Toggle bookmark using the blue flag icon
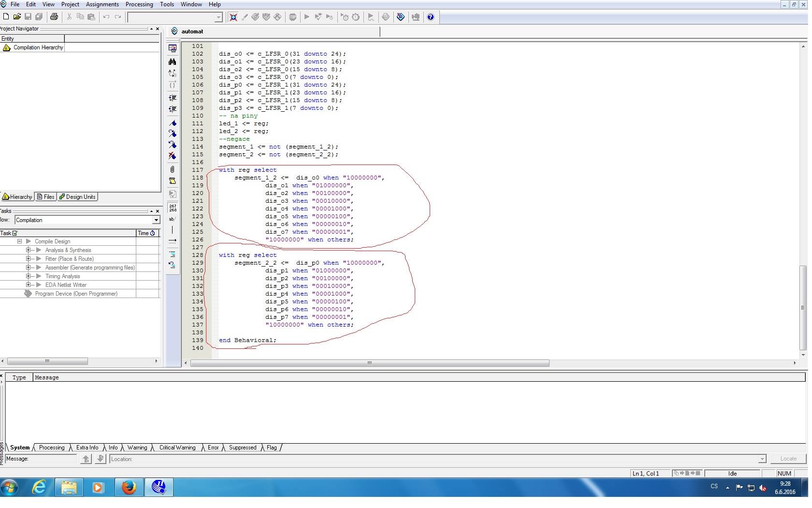The height and width of the screenshot is (508, 812). [172, 123]
